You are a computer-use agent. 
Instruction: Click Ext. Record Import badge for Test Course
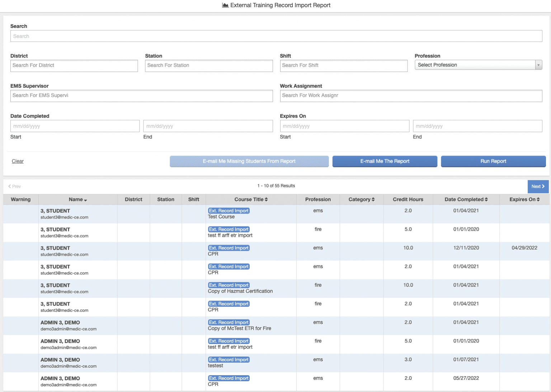coord(229,211)
